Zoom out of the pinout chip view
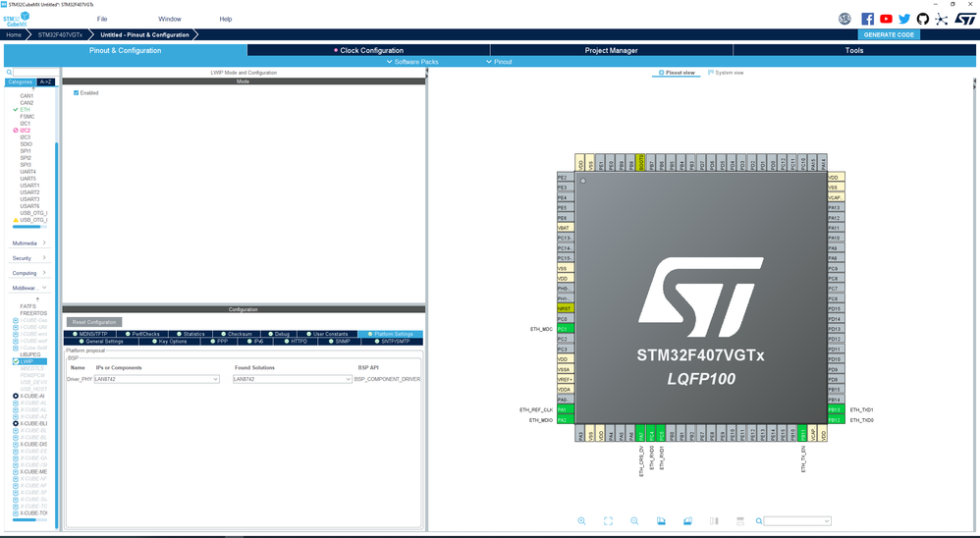 pos(634,521)
